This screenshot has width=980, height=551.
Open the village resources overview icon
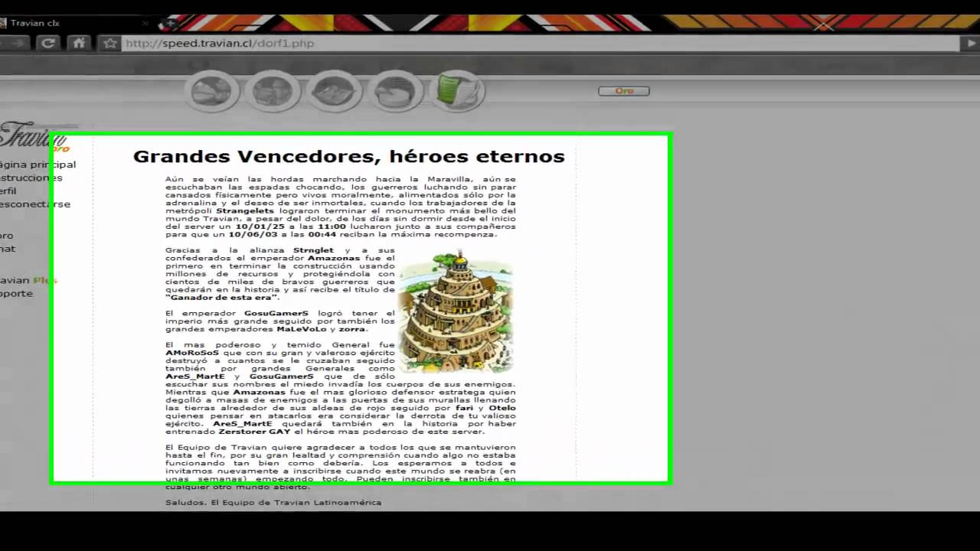pos(212,91)
